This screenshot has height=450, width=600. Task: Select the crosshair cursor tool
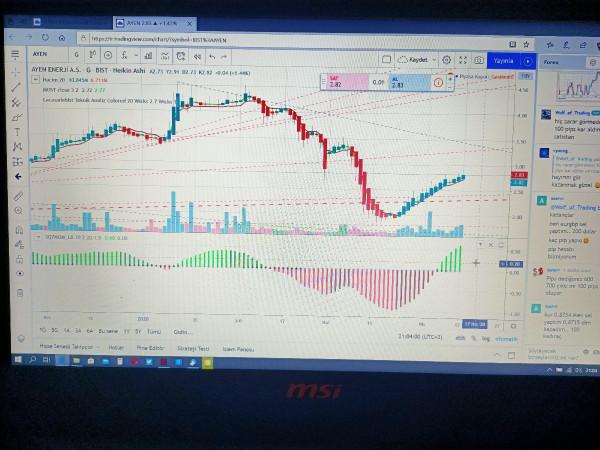(x=16, y=72)
